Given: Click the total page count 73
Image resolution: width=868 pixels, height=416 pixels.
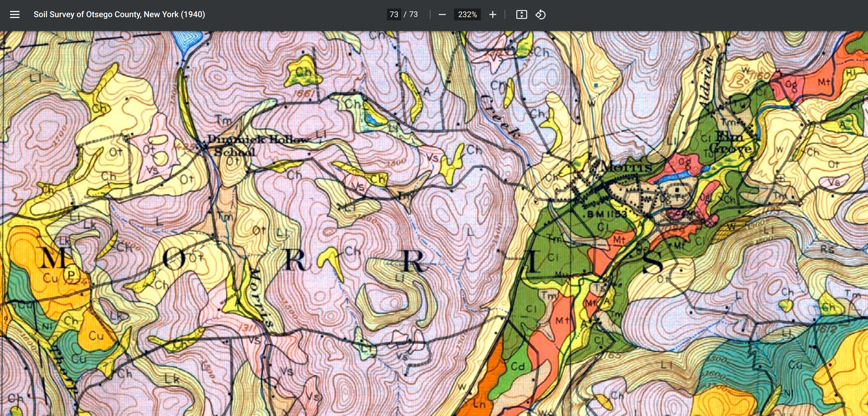Looking at the screenshot, I should point(413,14).
